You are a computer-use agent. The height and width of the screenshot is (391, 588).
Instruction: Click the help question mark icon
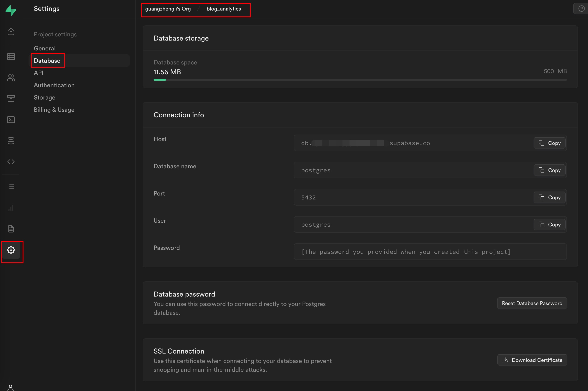pos(581,9)
